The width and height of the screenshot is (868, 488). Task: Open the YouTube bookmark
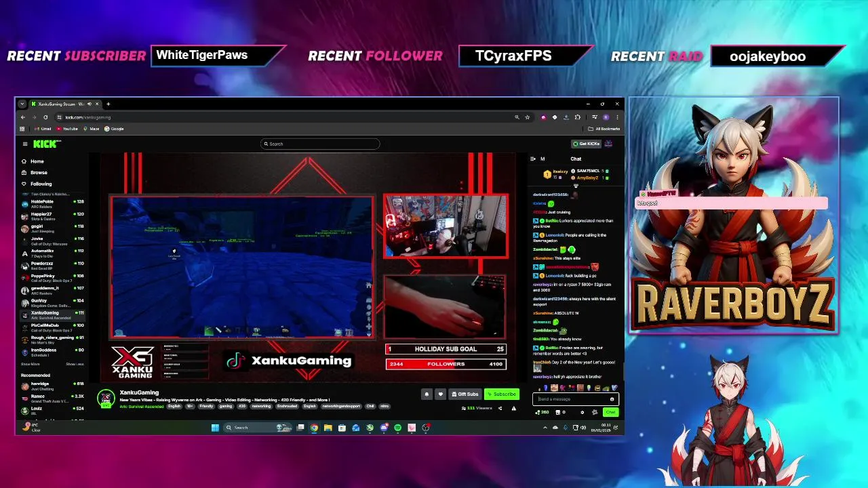[67, 129]
